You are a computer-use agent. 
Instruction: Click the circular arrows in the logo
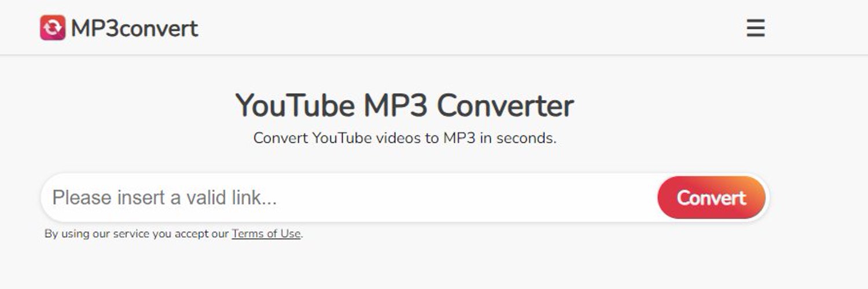point(53,28)
